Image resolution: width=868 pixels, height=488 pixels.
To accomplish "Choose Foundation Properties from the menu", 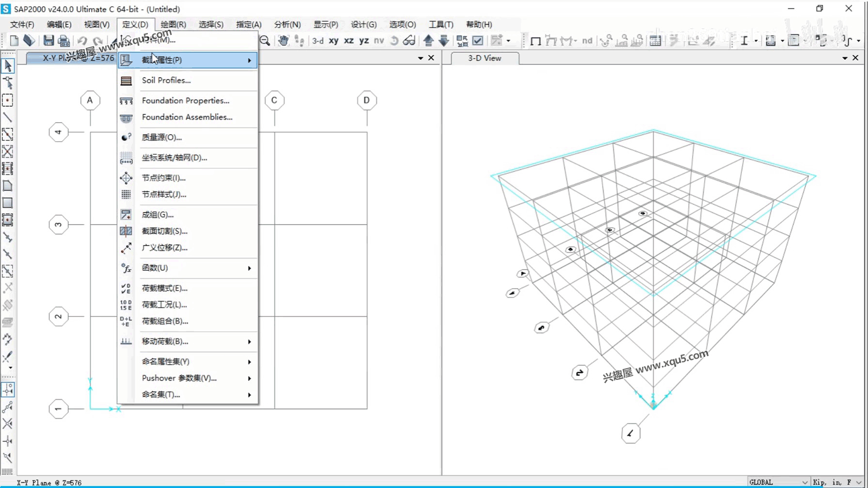I will (185, 100).
